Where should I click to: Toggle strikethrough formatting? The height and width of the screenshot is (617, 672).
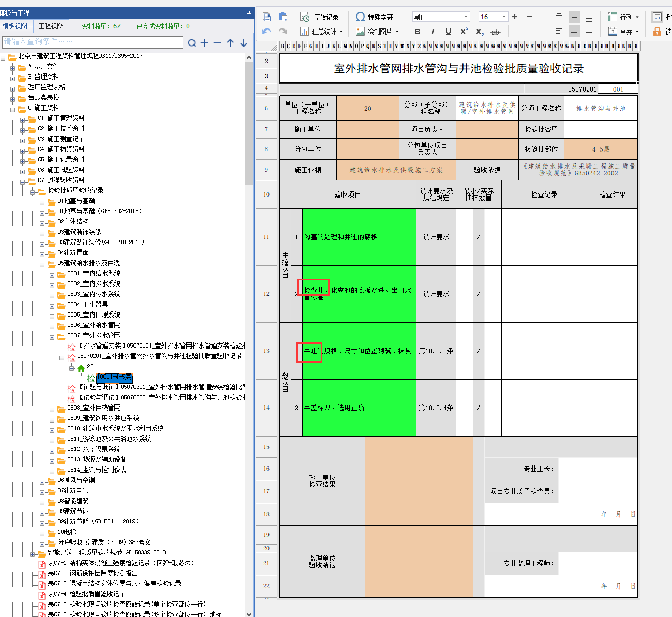pos(495,32)
